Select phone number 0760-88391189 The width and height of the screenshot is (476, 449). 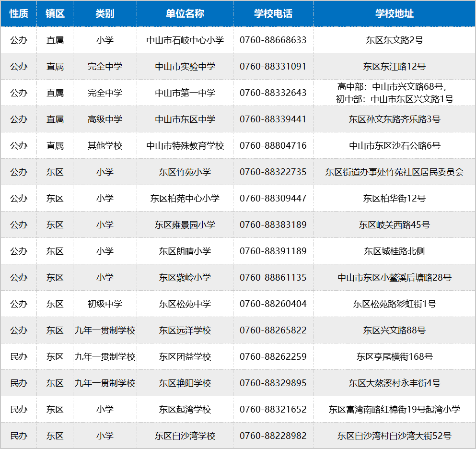click(x=273, y=251)
